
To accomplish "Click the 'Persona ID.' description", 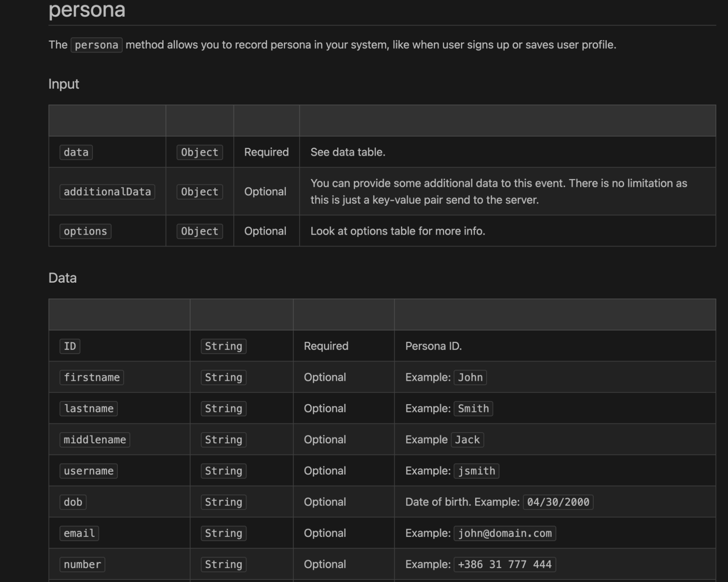I will coord(433,346).
